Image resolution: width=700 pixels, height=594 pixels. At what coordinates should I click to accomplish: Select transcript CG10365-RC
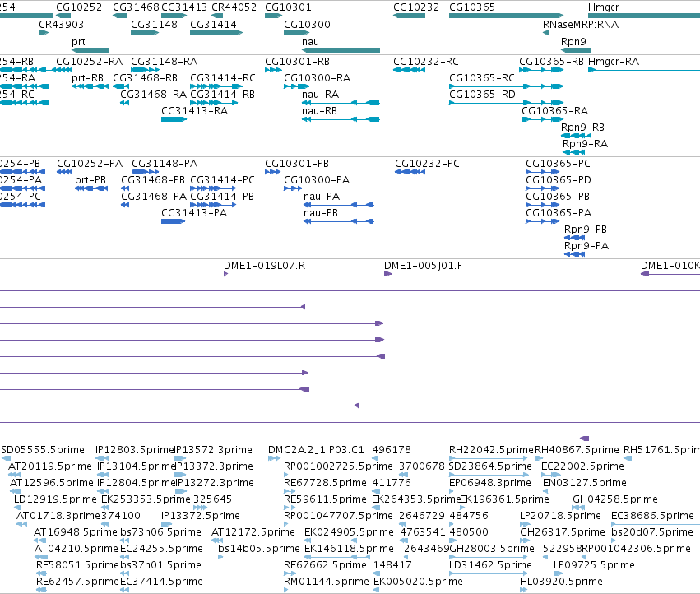[482, 77]
